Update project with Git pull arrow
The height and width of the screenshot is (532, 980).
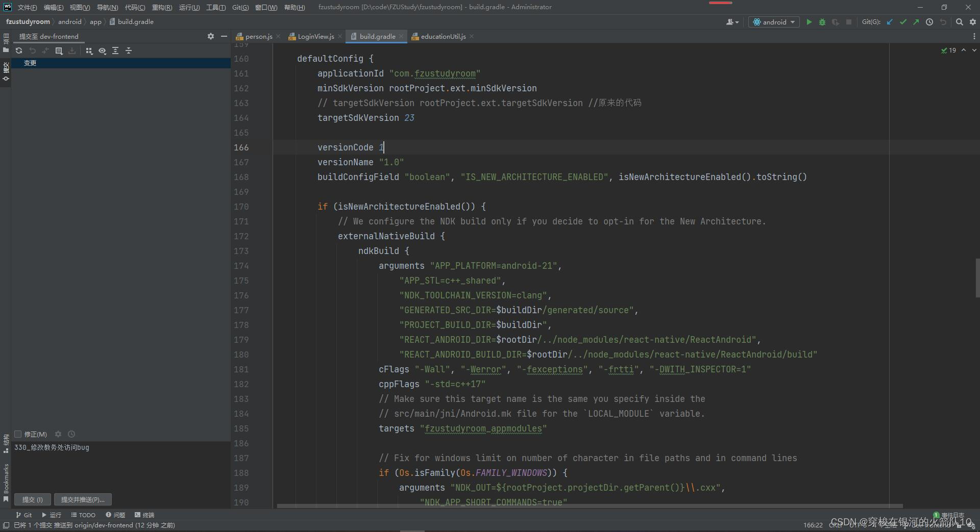890,22
